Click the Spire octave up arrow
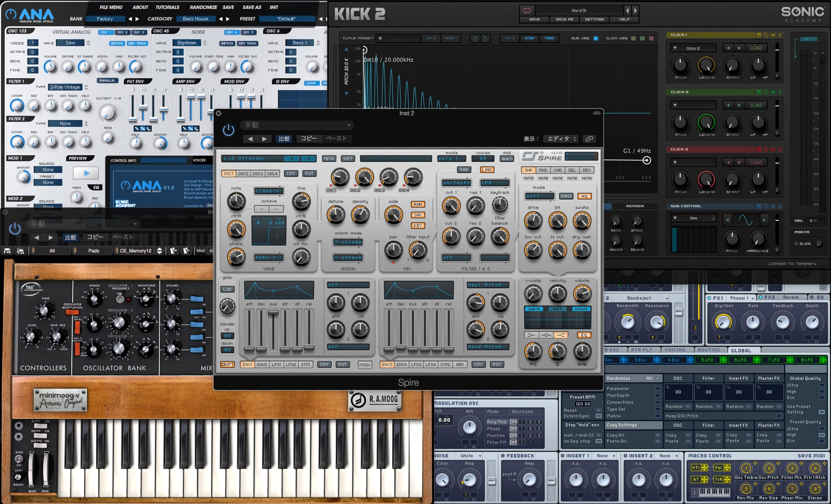This screenshot has height=504, width=831. click(x=276, y=209)
